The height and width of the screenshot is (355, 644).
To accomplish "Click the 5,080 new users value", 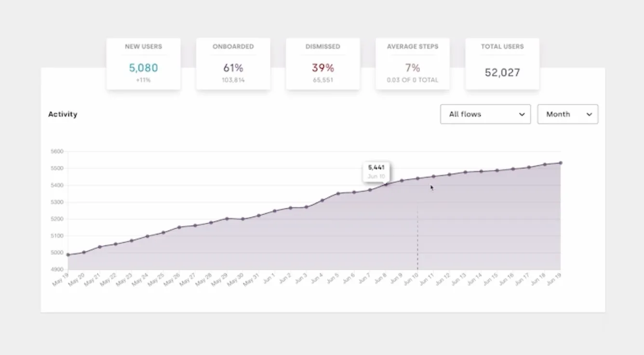I will [x=143, y=68].
